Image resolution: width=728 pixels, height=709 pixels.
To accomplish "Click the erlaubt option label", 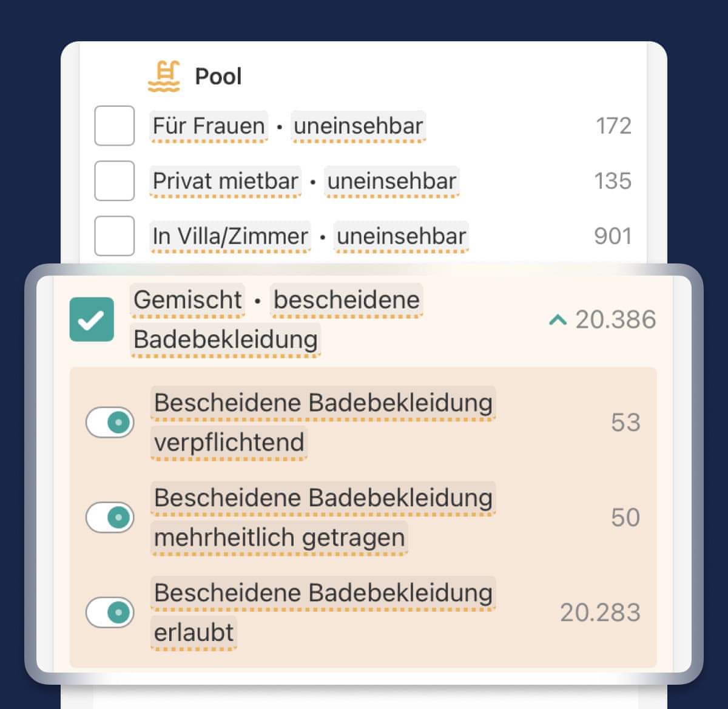I will coord(194,633).
